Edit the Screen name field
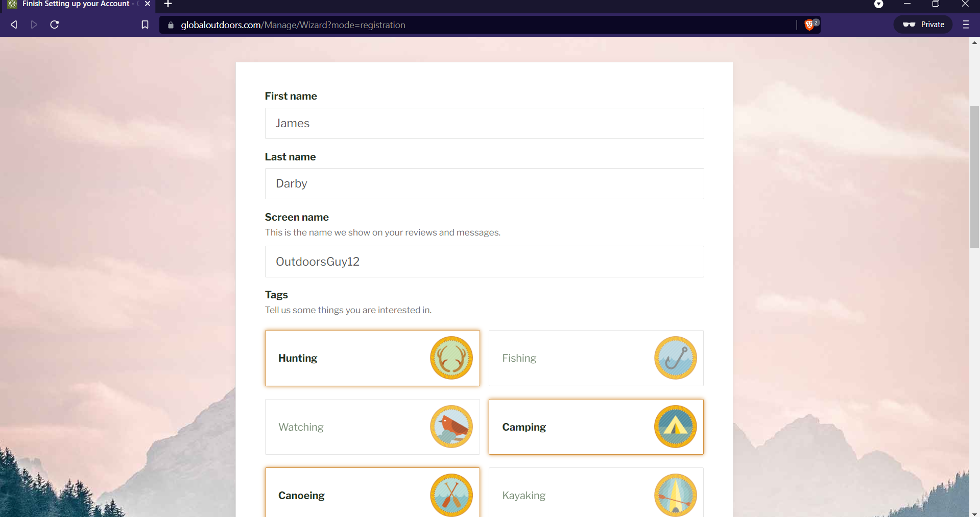 (x=484, y=262)
